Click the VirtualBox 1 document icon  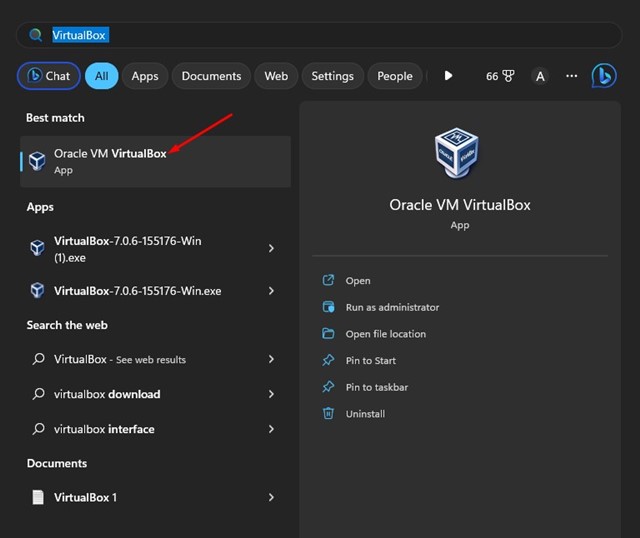click(38, 497)
